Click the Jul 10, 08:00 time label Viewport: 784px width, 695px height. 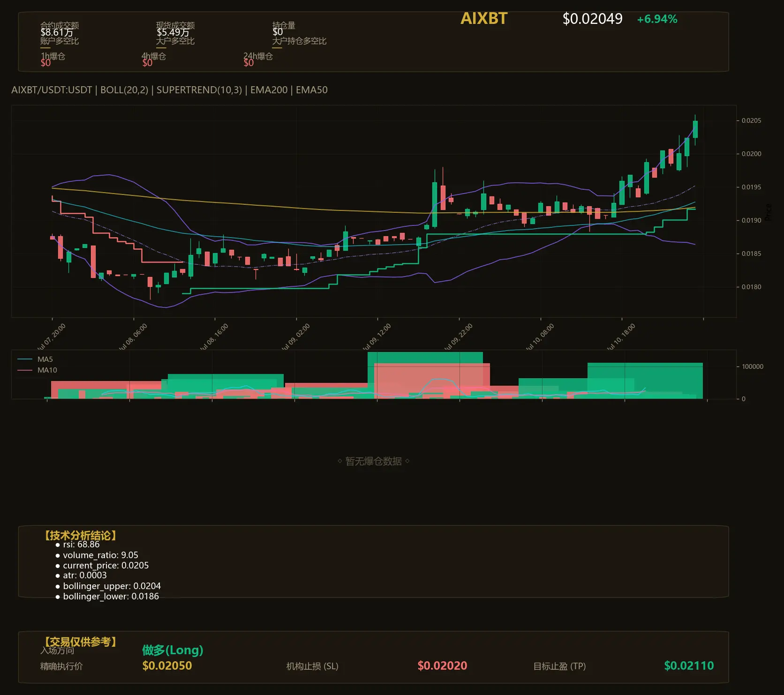[x=540, y=336]
